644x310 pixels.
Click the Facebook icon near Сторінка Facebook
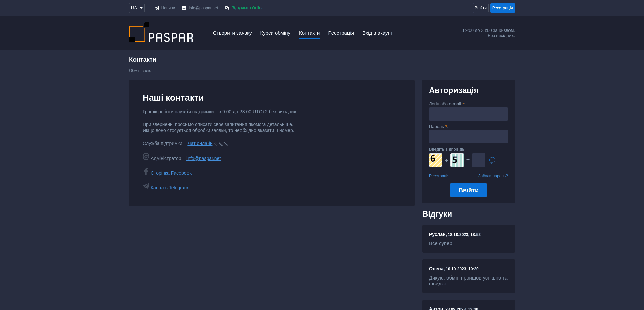click(146, 171)
